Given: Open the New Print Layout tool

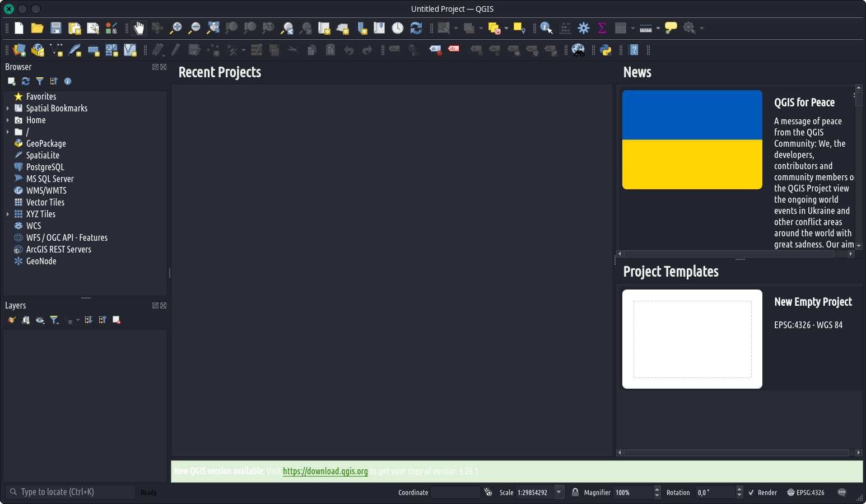Looking at the screenshot, I should tap(75, 28).
